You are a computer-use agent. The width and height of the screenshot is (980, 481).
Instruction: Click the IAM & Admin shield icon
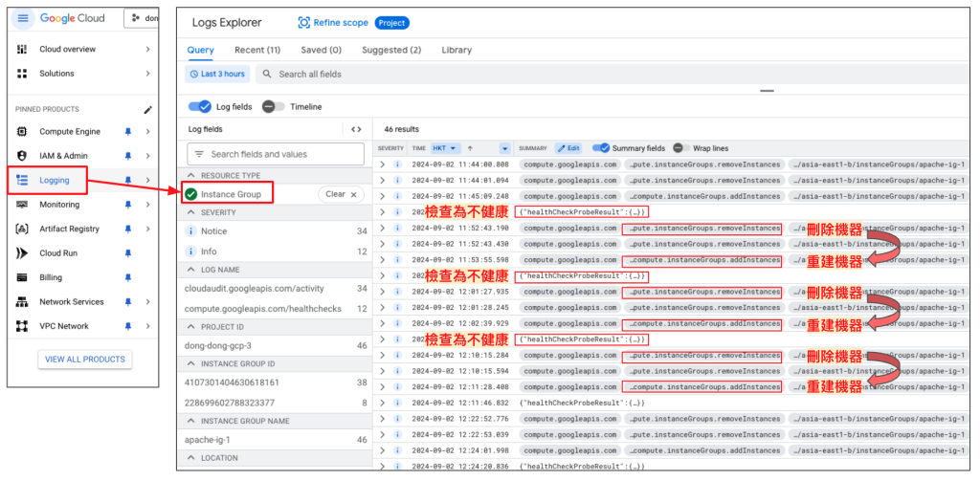[x=22, y=156]
